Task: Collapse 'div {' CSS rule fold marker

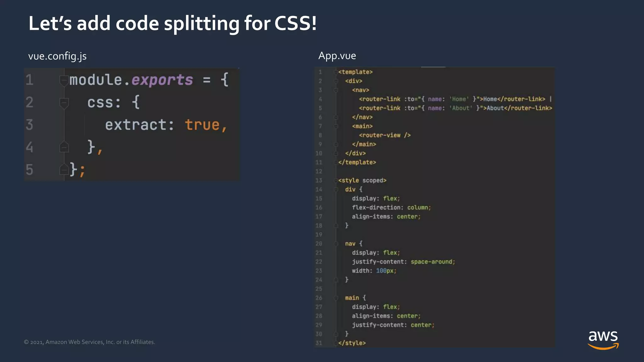Action: [336, 189]
